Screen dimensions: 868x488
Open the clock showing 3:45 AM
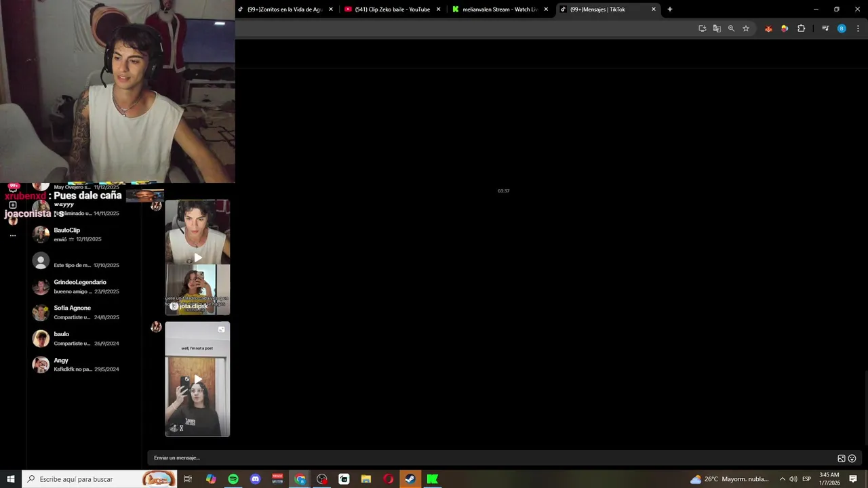(x=829, y=479)
